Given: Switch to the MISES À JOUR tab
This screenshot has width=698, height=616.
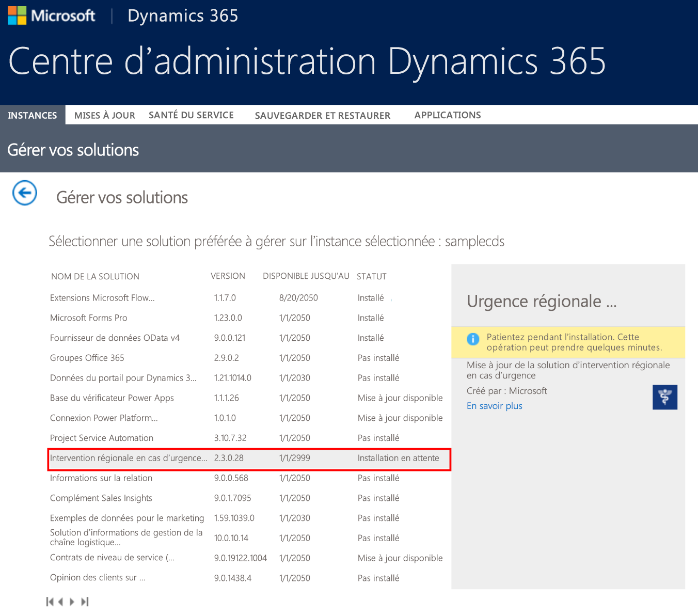Looking at the screenshot, I should coord(105,115).
